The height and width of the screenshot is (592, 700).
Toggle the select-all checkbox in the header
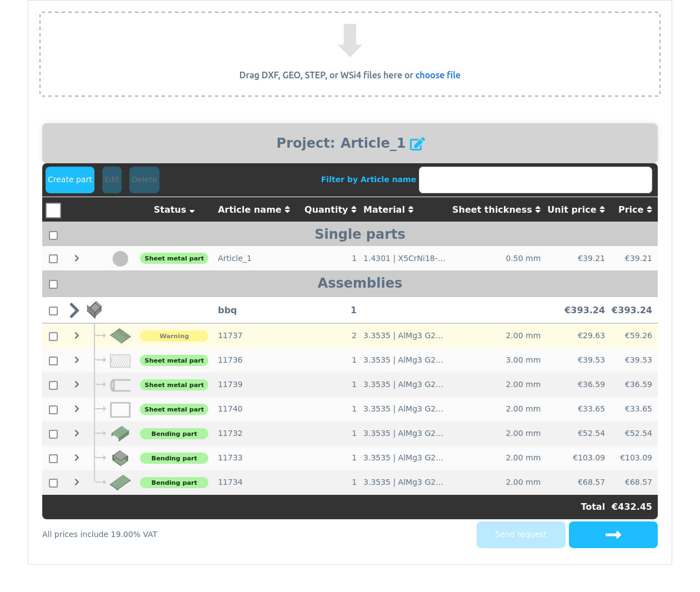53,210
